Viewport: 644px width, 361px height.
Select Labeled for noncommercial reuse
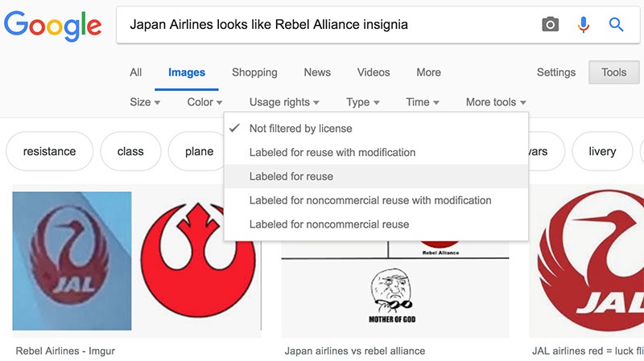point(376,224)
